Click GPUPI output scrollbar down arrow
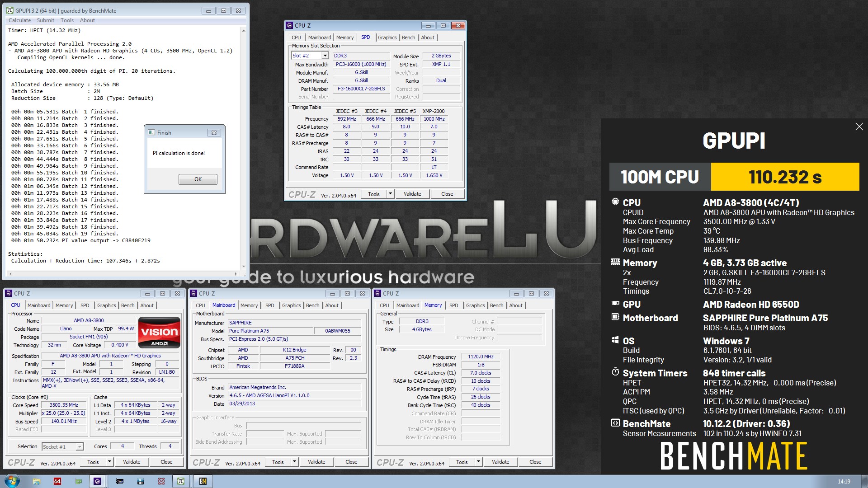The width and height of the screenshot is (868, 488). (x=244, y=267)
